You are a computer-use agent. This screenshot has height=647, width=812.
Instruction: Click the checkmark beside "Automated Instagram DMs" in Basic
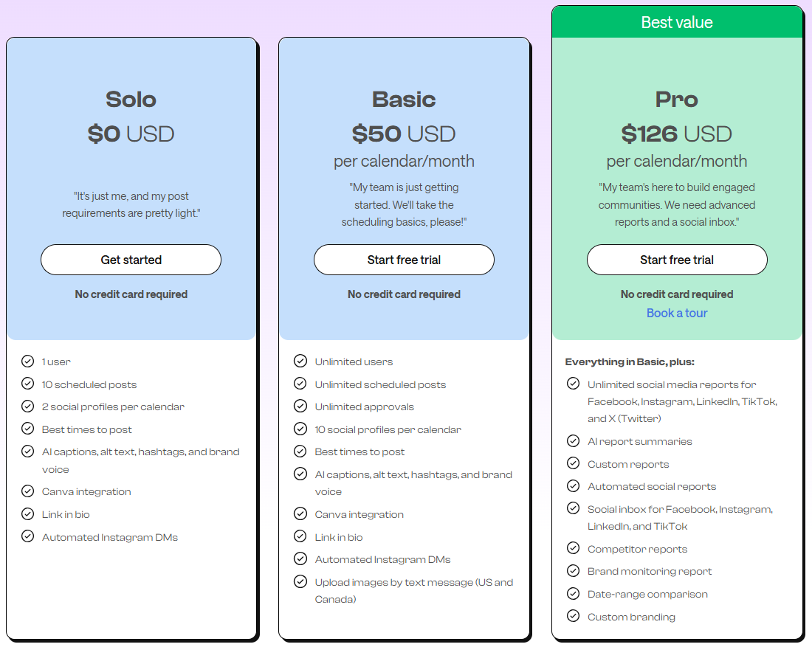pos(300,559)
